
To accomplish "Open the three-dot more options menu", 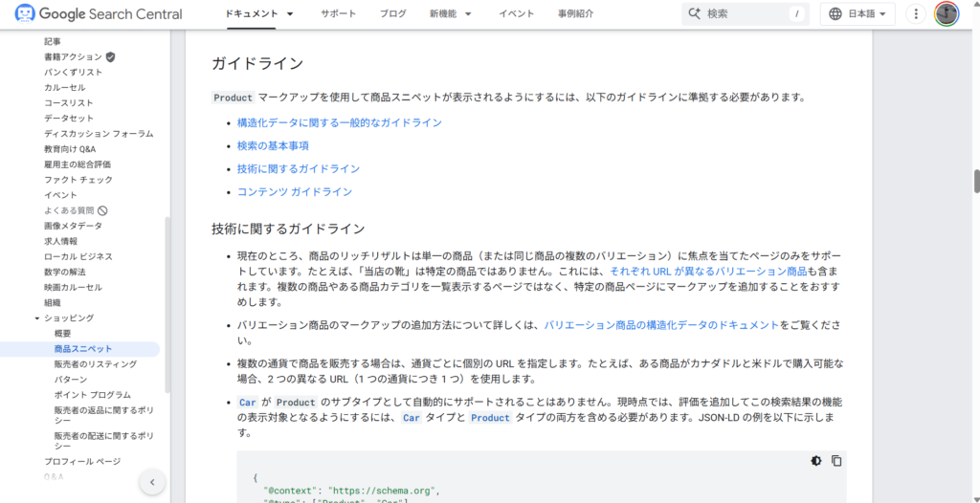I will coord(915,13).
